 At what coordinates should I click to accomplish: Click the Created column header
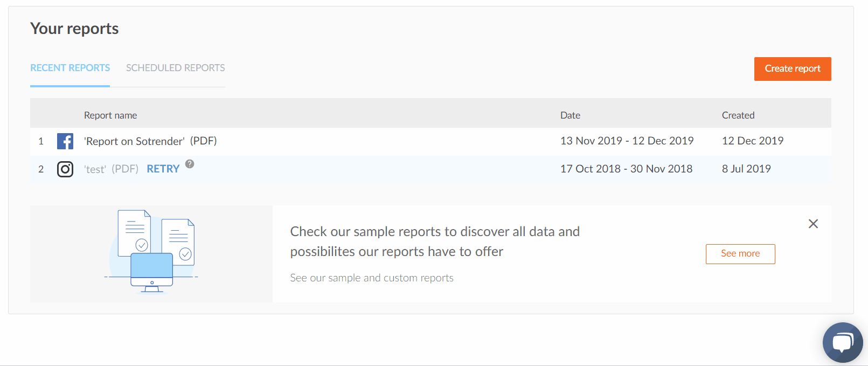coord(738,115)
